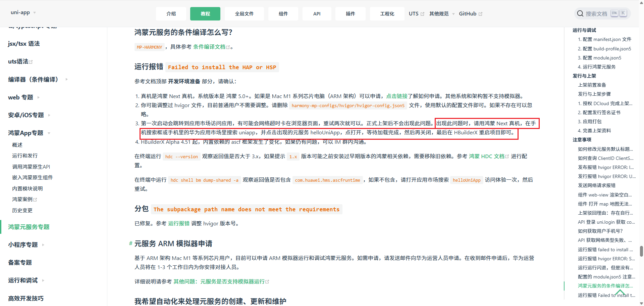The image size is (644, 306).
Task: Open the 组件 nav tab
Action: point(283,14)
